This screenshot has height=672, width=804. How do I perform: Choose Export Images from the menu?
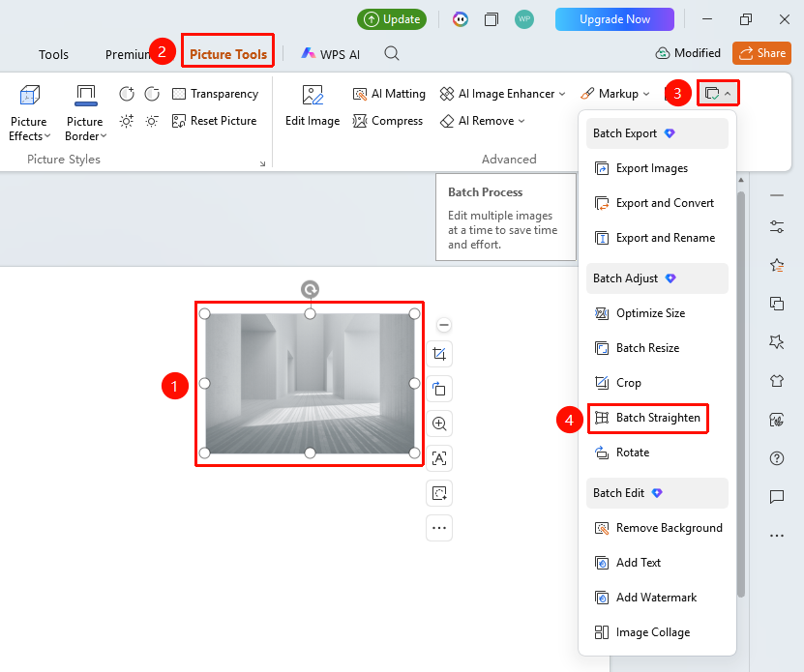point(657,168)
